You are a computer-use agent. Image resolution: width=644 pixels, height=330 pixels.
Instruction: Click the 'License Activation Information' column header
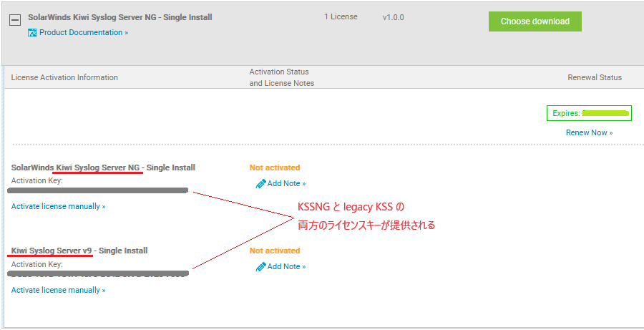(x=64, y=78)
